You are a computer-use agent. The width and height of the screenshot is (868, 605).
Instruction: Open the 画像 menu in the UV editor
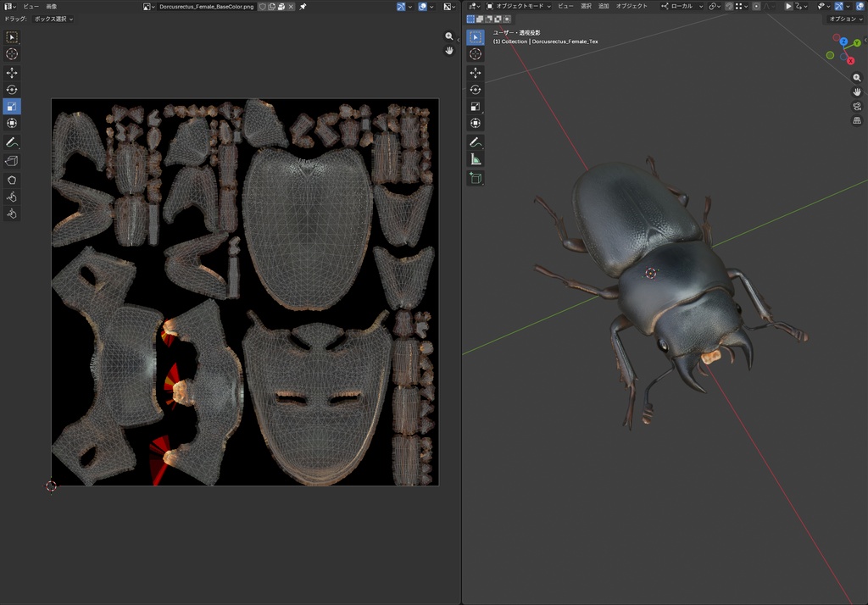pyautogui.click(x=51, y=7)
